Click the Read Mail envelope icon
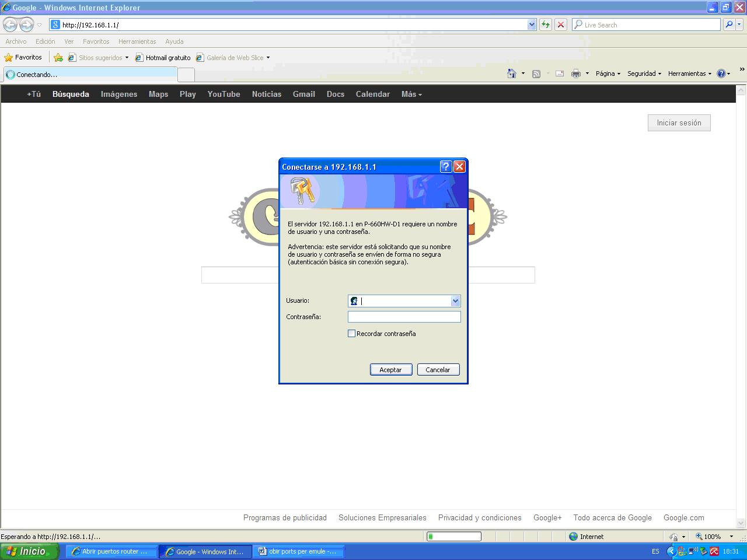Image resolution: width=747 pixels, height=560 pixels. click(x=559, y=73)
